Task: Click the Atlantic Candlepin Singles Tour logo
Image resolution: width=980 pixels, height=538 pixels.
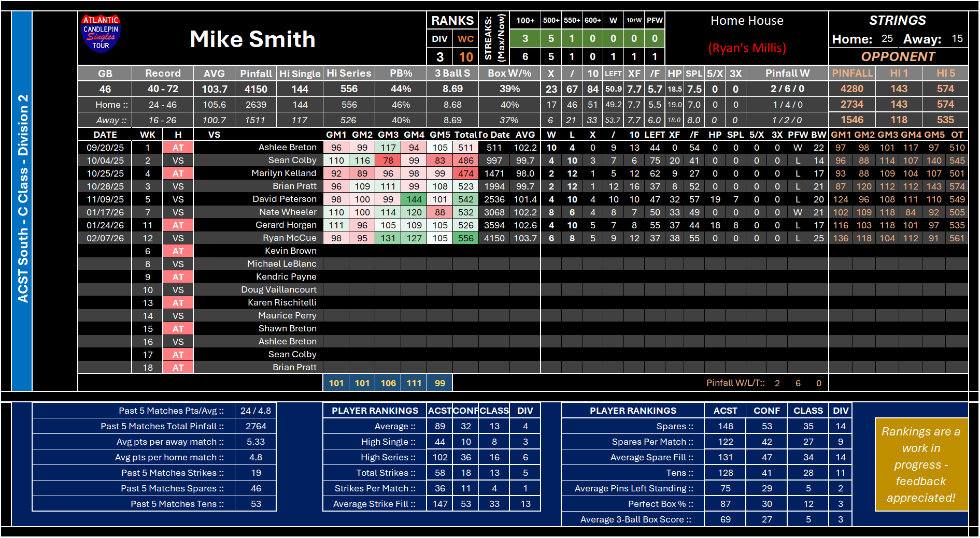Action: 101,34
